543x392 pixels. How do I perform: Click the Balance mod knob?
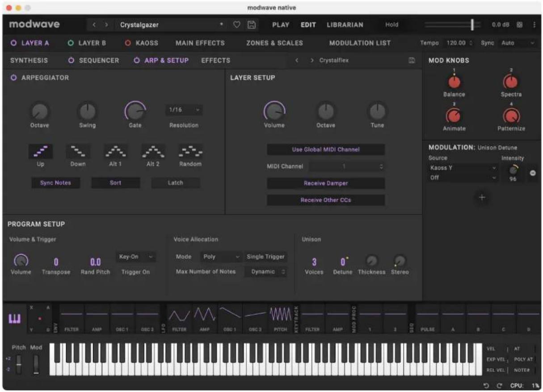click(454, 82)
